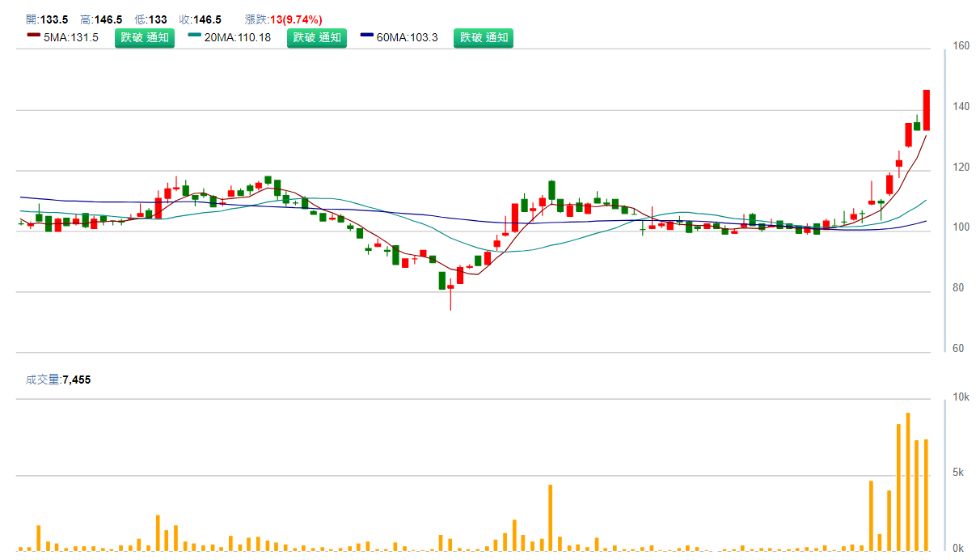
Task: Select the teal 20MA legend swatch
Action: click(x=194, y=36)
